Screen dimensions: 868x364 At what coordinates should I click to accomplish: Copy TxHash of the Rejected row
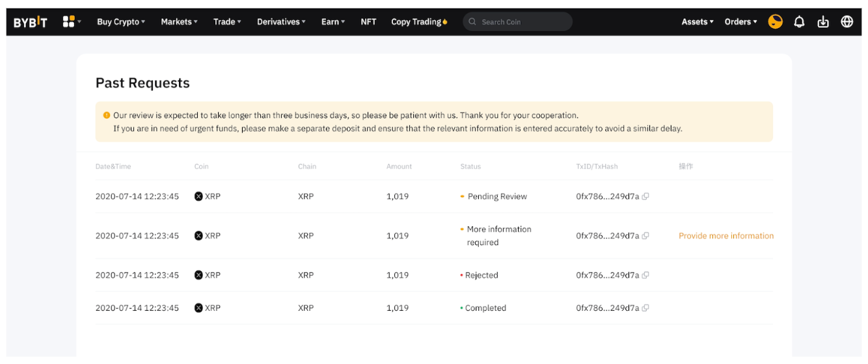(x=645, y=276)
